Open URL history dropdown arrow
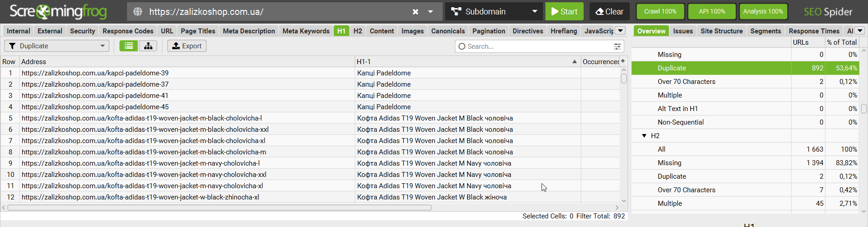The height and width of the screenshot is (227, 868). [x=430, y=12]
